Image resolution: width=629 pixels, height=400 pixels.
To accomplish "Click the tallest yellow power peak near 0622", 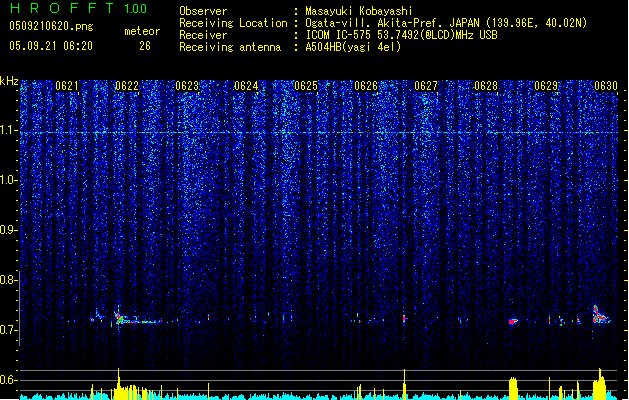I will click(x=118, y=383).
